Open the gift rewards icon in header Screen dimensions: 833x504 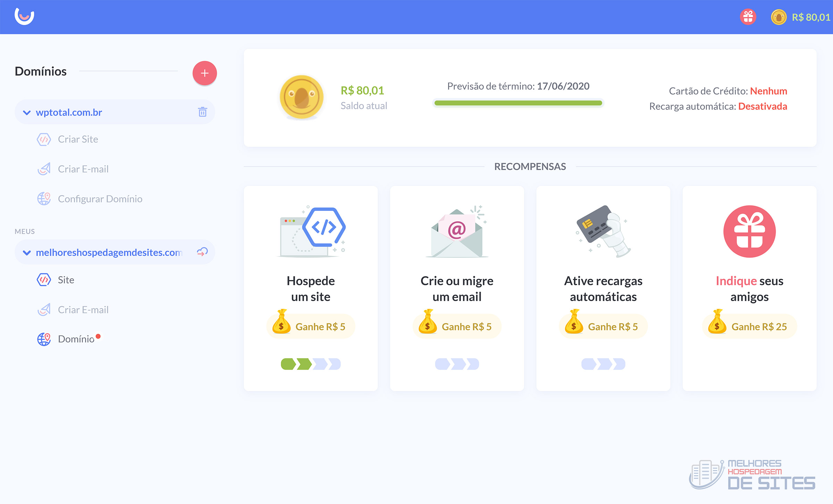point(748,17)
